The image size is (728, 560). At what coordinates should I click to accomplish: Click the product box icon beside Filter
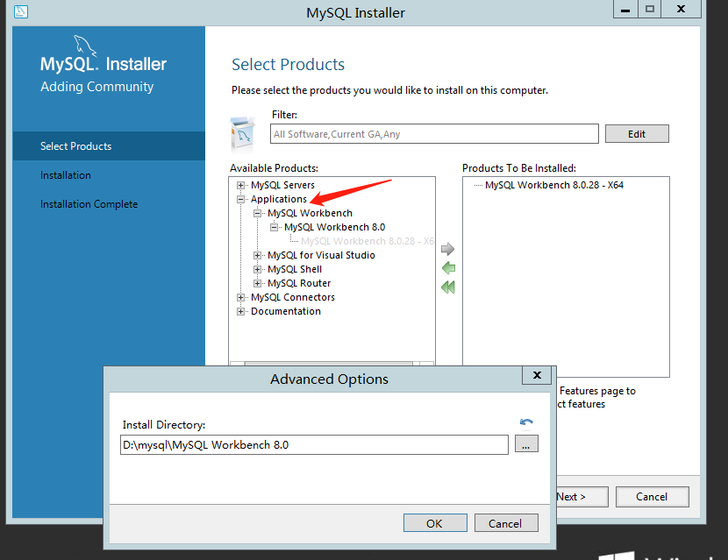tap(242, 133)
